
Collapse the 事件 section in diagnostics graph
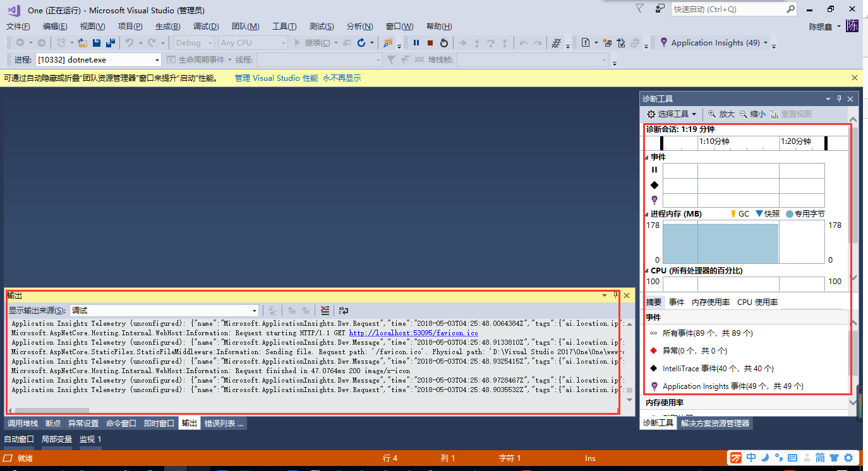click(646, 157)
